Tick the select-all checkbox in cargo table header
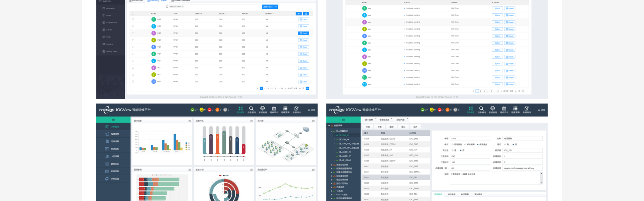The width and height of the screenshot is (644, 201). point(133,14)
